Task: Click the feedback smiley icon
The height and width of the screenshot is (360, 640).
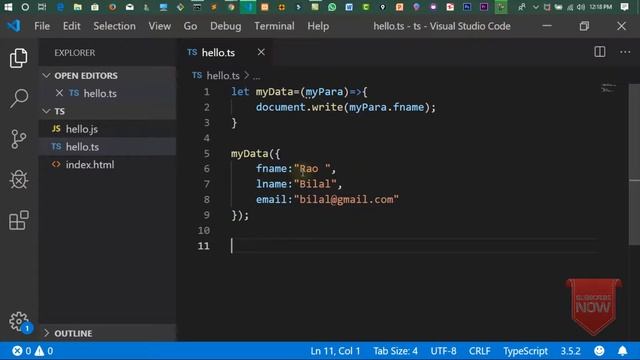Action: pyautogui.click(x=599, y=351)
